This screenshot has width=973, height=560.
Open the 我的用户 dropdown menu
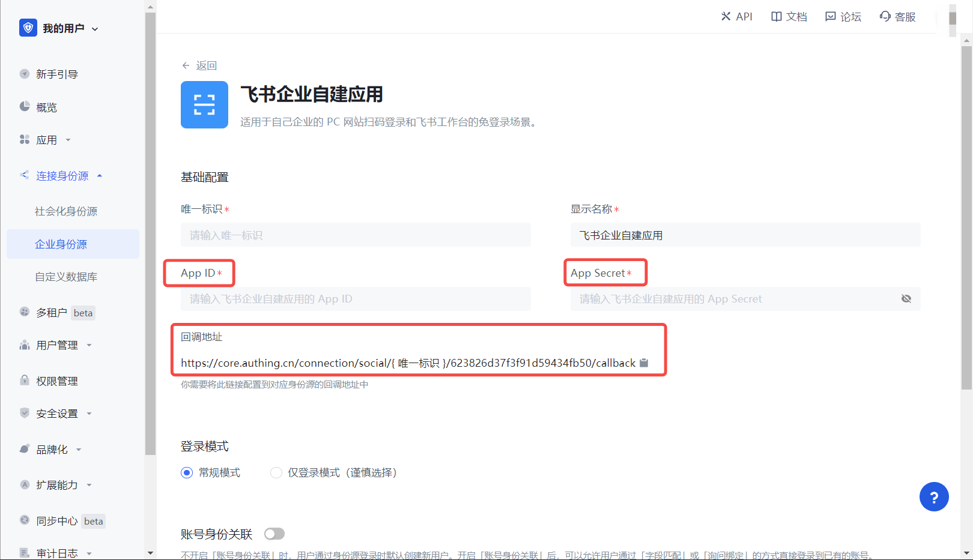tap(70, 28)
